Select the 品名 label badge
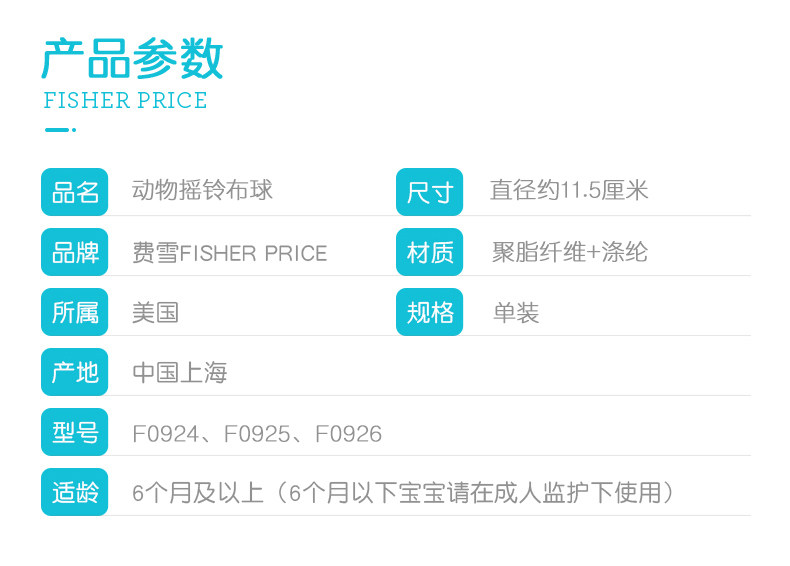Image resolution: width=790 pixels, height=566 pixels. [x=75, y=192]
